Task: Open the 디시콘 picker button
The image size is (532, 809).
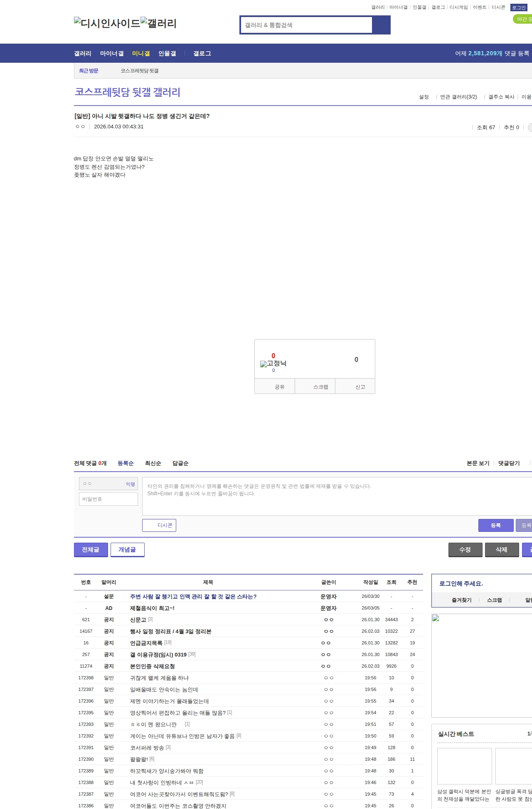Action: point(159,525)
